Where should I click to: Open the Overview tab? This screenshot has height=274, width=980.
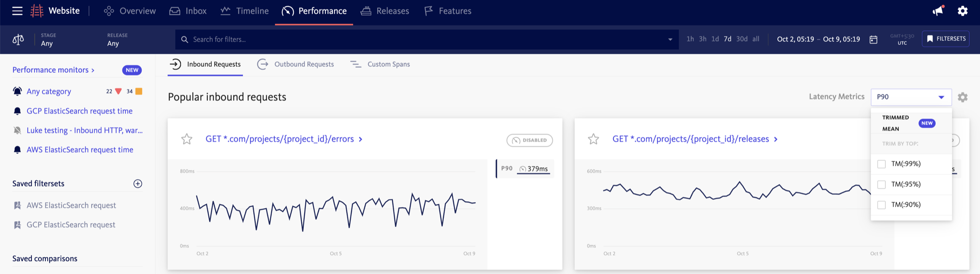pos(130,11)
